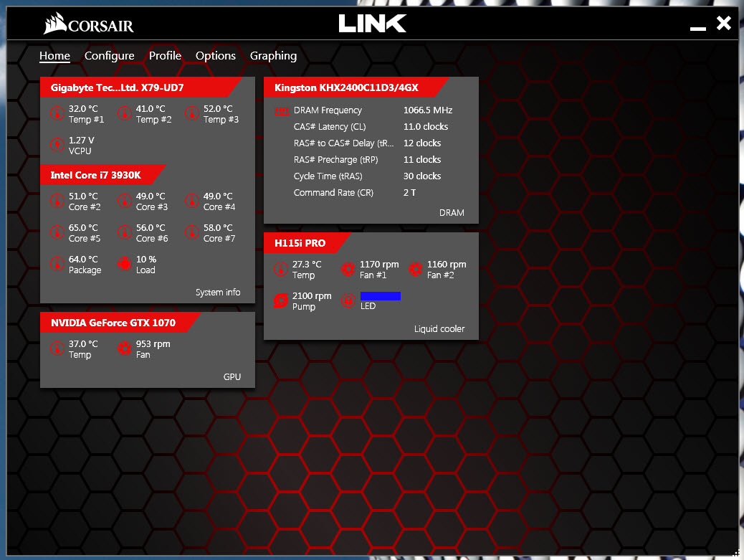Click the Liquid cooler label
Image resolution: width=744 pixels, height=560 pixels.
point(439,329)
